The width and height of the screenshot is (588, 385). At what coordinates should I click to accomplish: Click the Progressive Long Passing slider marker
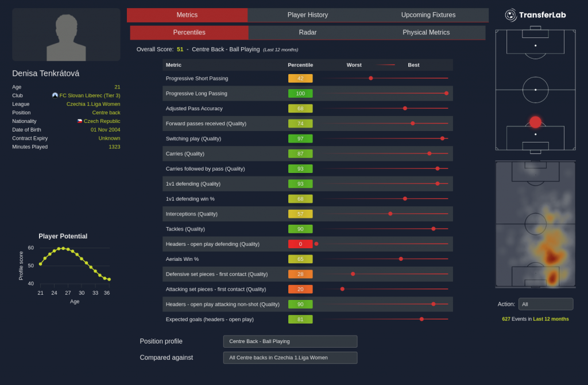coord(446,93)
